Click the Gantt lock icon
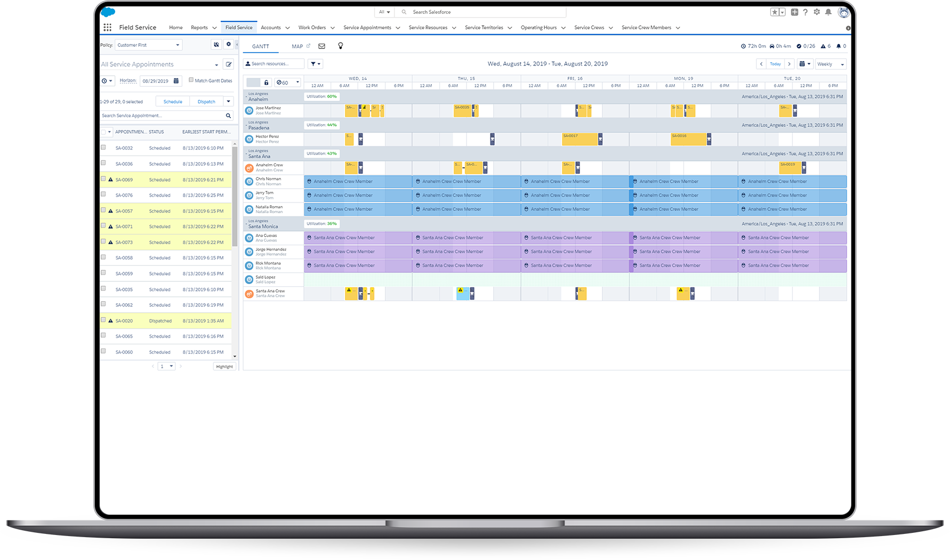 (x=267, y=83)
